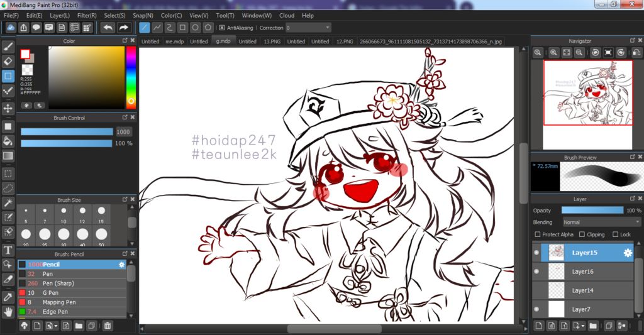
Task: Click the brush size 1000 value field
Action: coord(123,132)
